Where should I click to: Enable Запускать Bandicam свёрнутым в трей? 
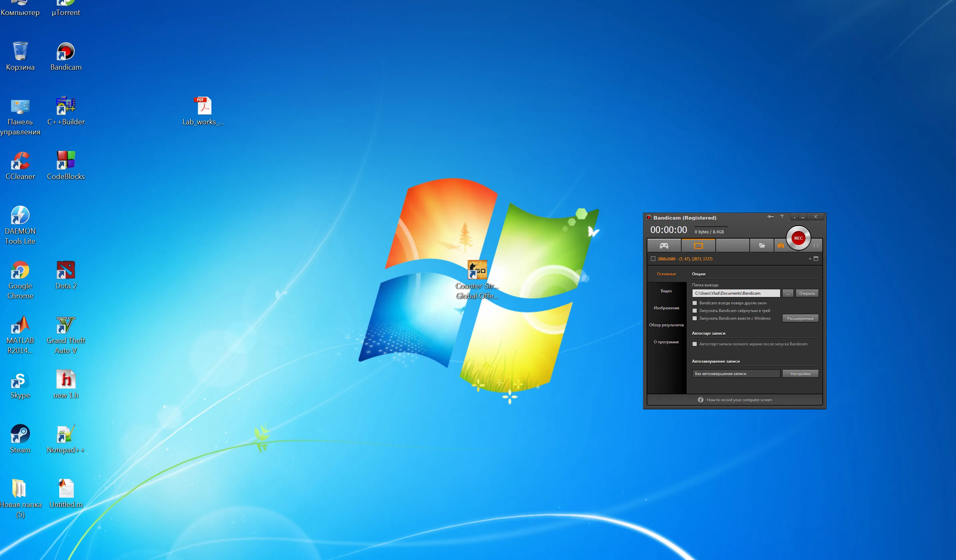pyautogui.click(x=694, y=311)
